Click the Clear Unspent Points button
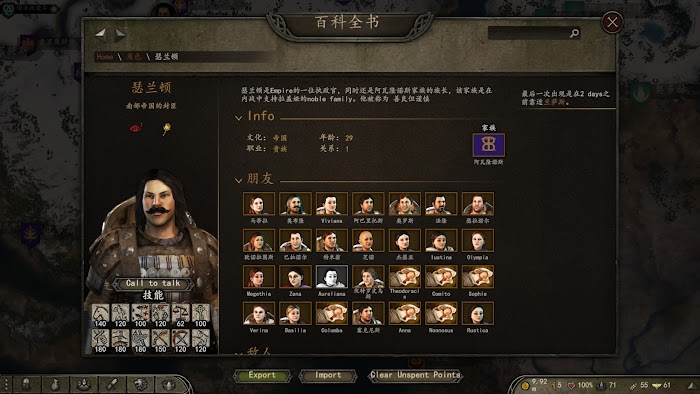Screen dimensions: 700x394 tap(415, 375)
